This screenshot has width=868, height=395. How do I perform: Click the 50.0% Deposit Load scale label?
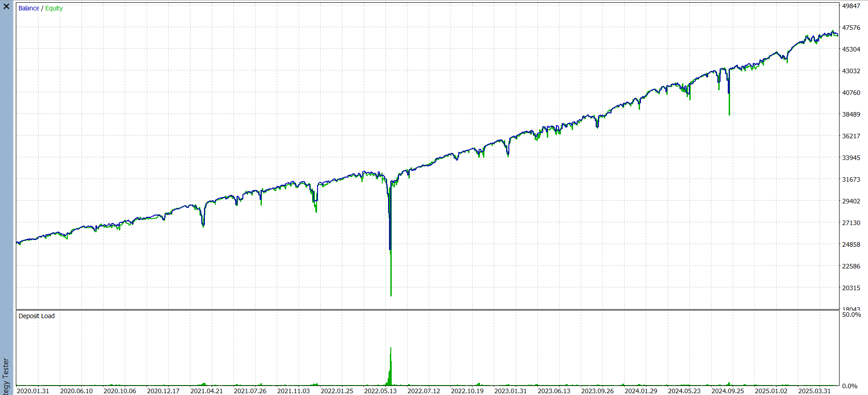point(851,315)
